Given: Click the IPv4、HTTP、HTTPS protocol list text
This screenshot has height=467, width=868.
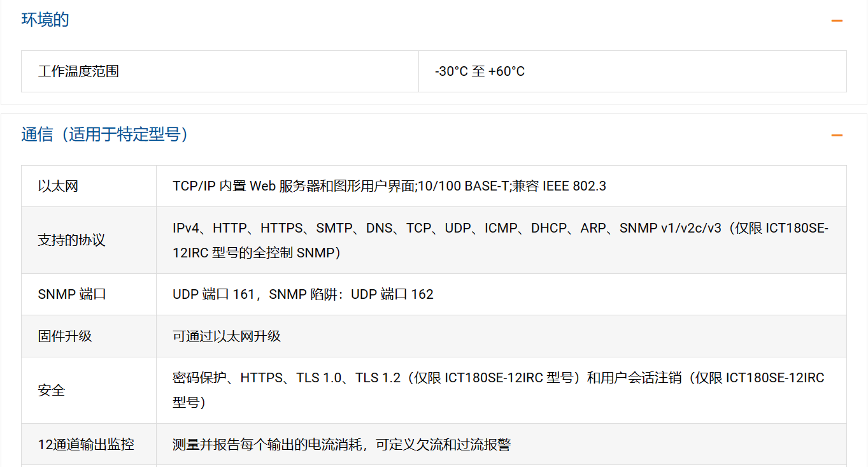Looking at the screenshot, I should coord(501,228).
